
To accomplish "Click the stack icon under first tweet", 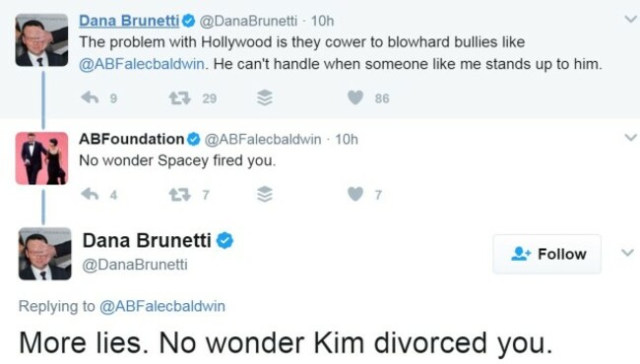I will (x=265, y=98).
